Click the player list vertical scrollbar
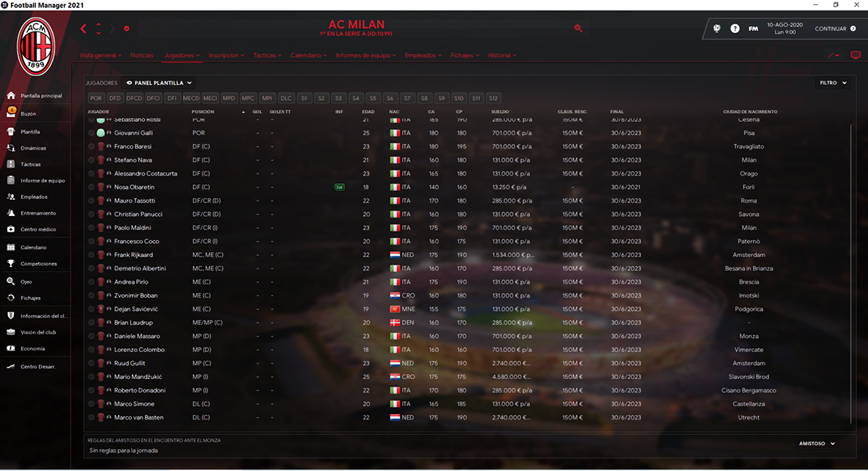This screenshot has height=471, width=868. pos(851,274)
